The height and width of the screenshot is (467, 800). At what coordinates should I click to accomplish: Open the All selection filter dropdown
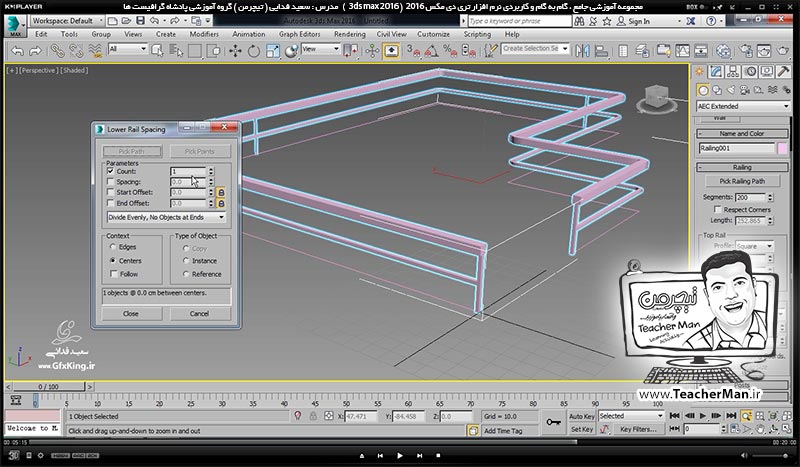pyautogui.click(x=128, y=49)
